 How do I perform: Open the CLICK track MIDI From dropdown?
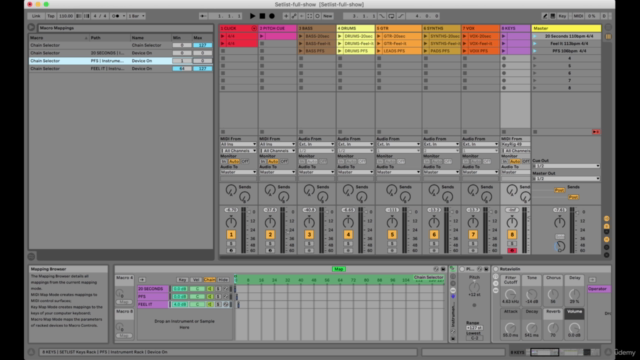click(238, 144)
